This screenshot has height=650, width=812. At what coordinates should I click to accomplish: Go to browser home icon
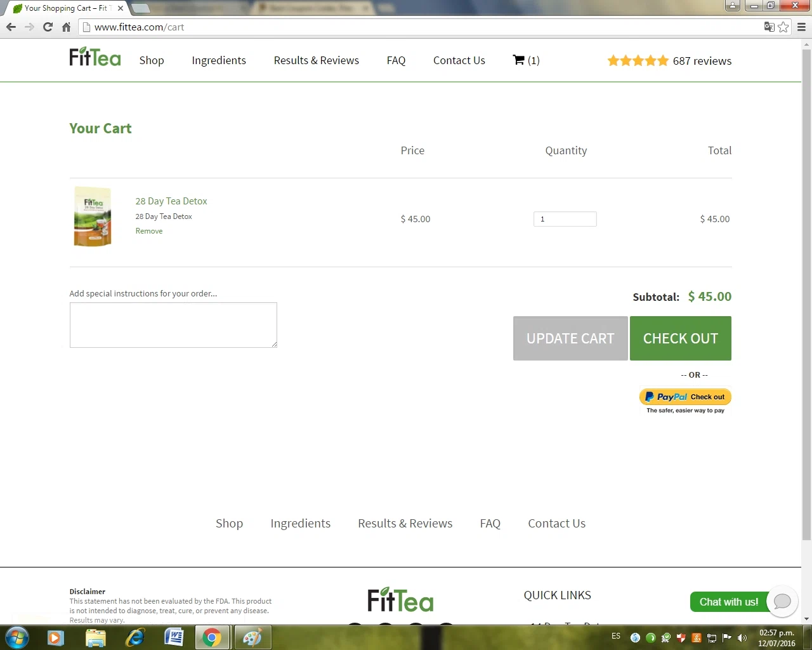(x=66, y=27)
